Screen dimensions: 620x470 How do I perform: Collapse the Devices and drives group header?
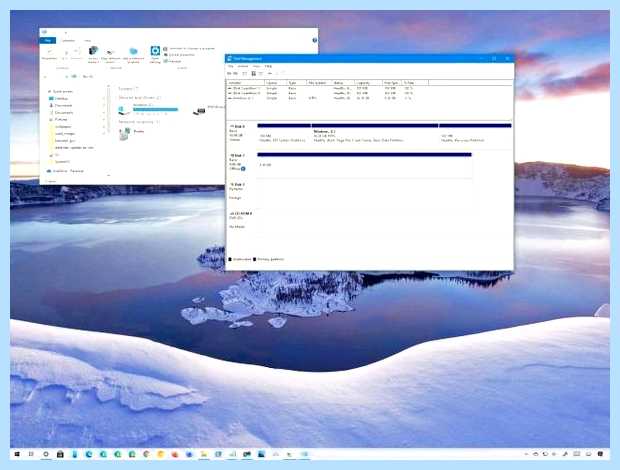point(140,98)
